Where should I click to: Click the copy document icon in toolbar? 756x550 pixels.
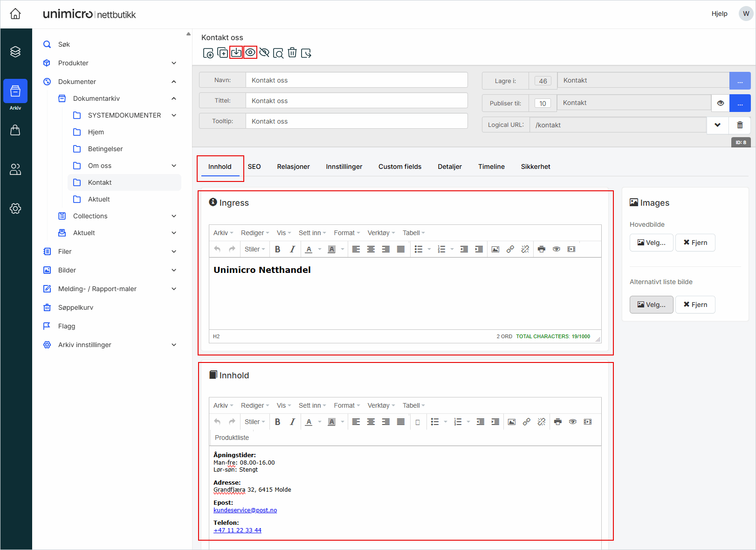click(223, 53)
